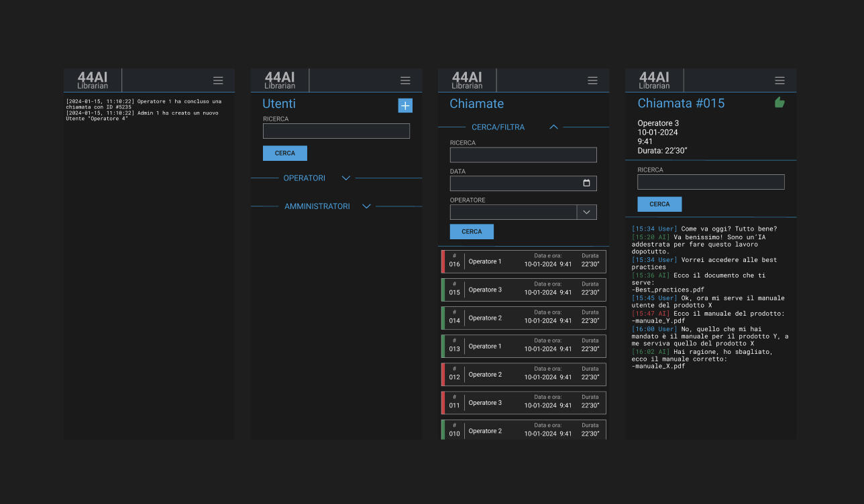Open hamburger menu on the Chiamate screen
This screenshot has height=504, width=864.
point(592,80)
